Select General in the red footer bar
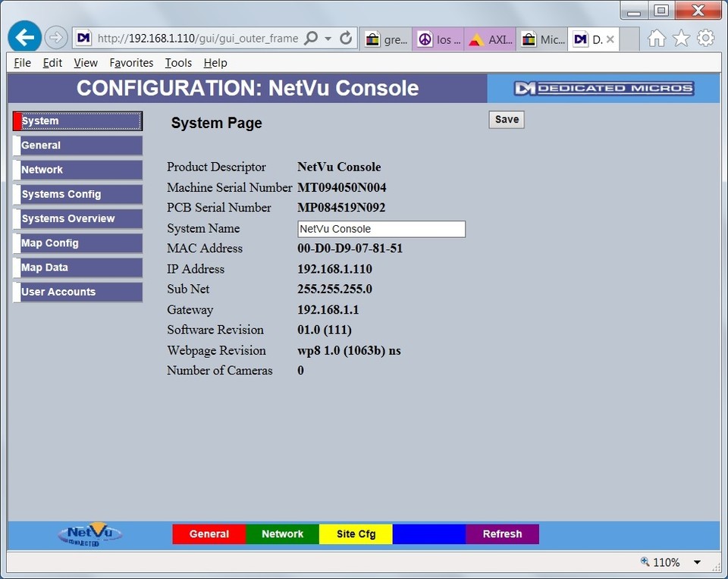728x579 pixels. coord(209,534)
